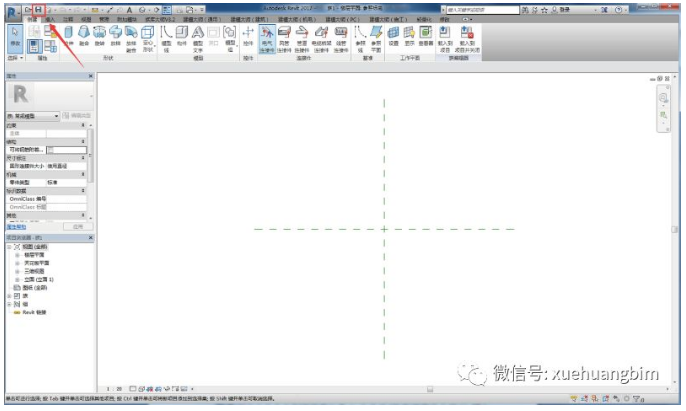The height and width of the screenshot is (411, 686).
Task: Select the Extrusion tool
Action: tap(68, 36)
